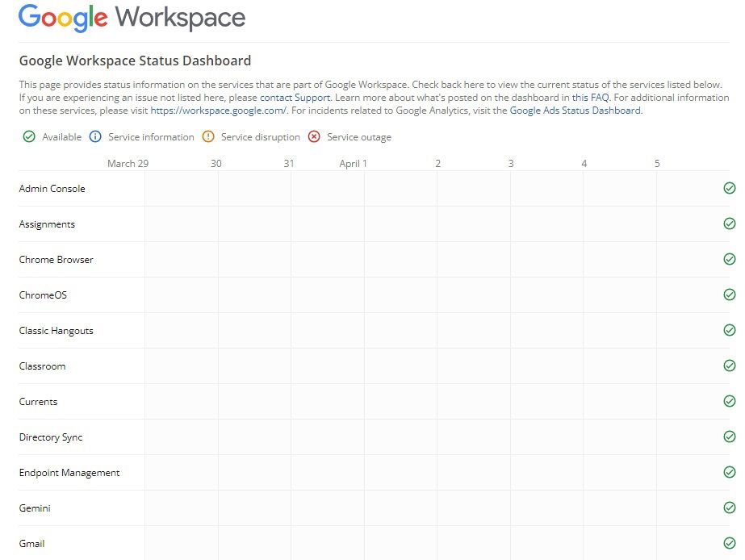The height and width of the screenshot is (560, 745).
Task: Click the Gemini status checkmark
Action: tap(730, 508)
